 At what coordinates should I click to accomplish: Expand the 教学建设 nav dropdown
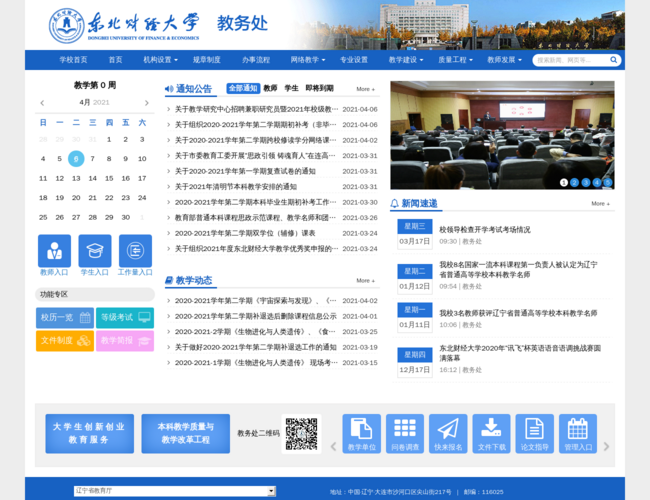(x=406, y=60)
